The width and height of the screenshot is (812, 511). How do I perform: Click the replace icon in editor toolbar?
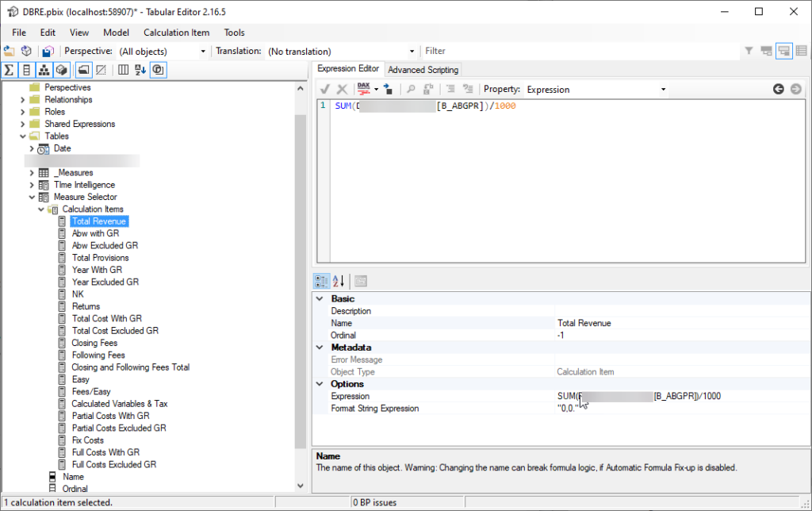tap(428, 89)
